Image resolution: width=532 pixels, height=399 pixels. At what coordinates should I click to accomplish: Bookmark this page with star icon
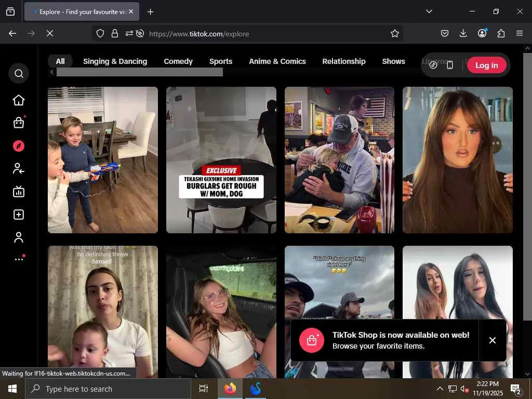pos(395,34)
